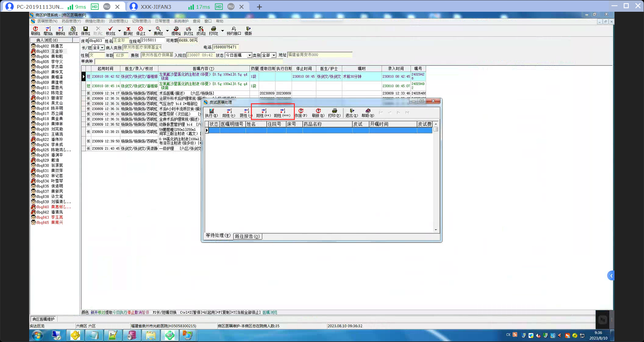Screen dimensions: 644x342
Task: Click the 执行 execute icon in main toolbar
Action: pos(189,31)
